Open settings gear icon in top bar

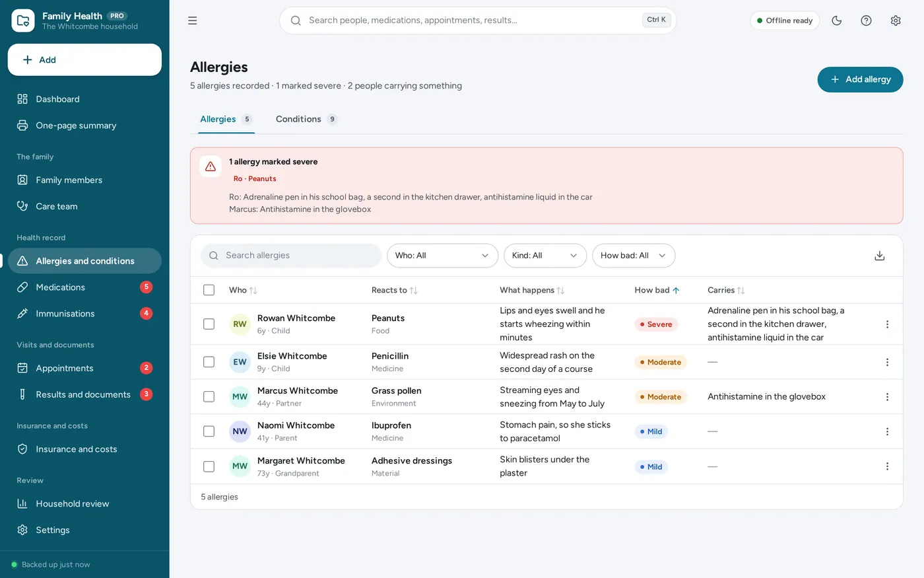pyautogui.click(x=896, y=20)
